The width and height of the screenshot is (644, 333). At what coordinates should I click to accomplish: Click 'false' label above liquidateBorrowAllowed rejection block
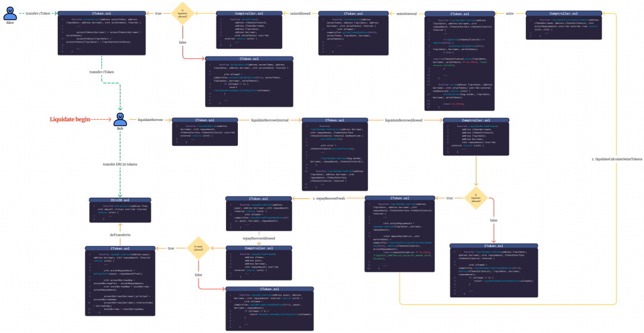click(494, 220)
